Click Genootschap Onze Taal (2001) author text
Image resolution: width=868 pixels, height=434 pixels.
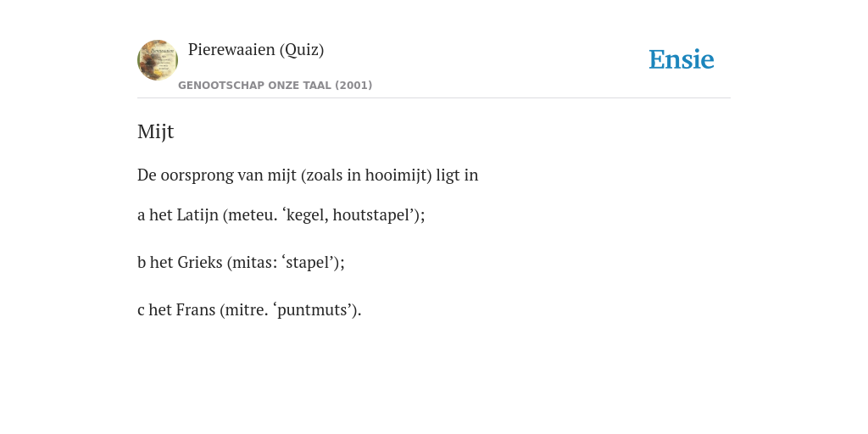coord(275,86)
